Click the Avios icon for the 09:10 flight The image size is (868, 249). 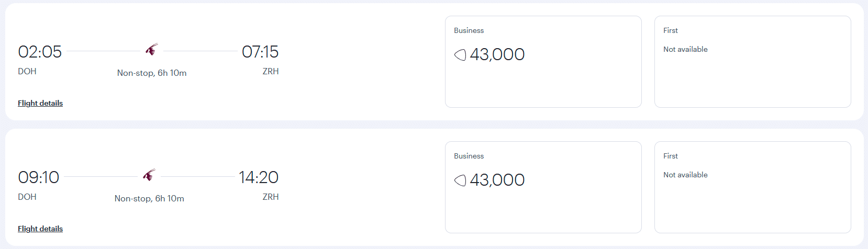[460, 180]
